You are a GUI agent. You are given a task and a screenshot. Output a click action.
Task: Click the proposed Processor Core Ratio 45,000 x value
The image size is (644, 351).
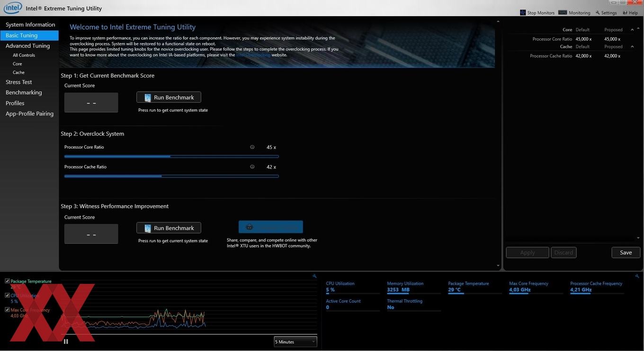click(x=612, y=39)
